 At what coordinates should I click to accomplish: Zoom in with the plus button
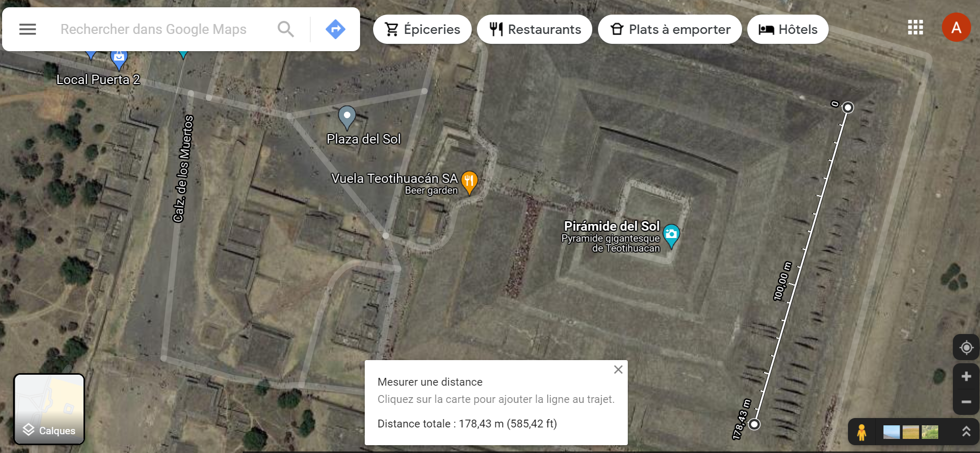(966, 376)
